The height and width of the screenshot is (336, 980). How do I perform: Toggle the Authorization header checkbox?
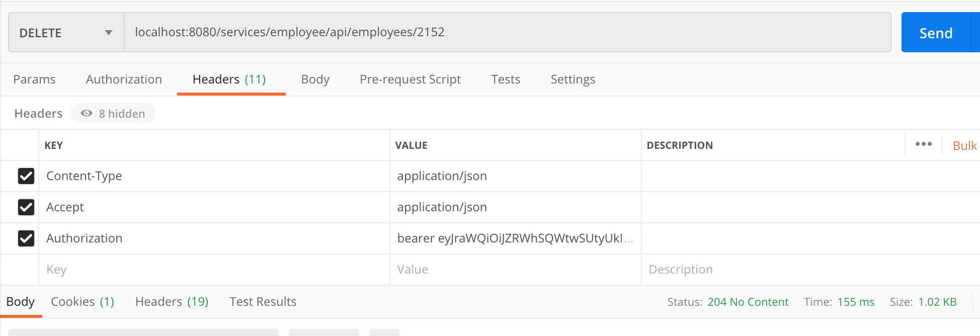click(26, 238)
